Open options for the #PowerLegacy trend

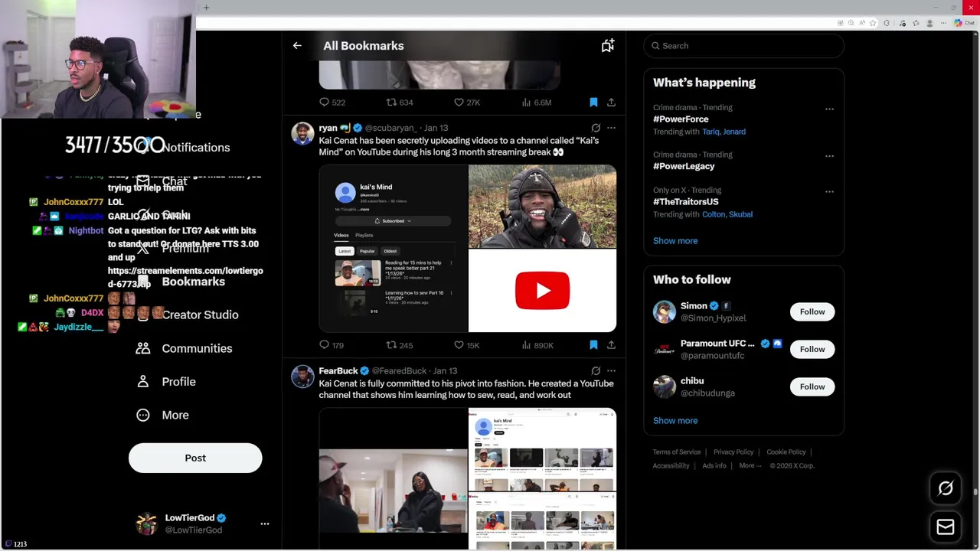click(x=829, y=156)
